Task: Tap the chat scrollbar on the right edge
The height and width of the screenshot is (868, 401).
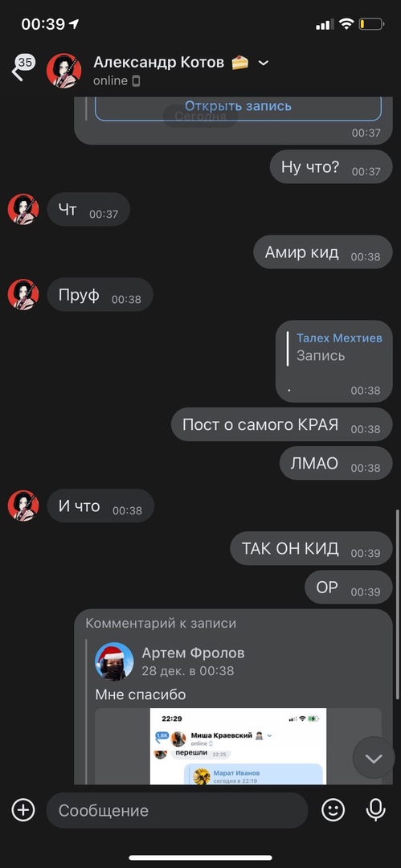Action: point(397,604)
